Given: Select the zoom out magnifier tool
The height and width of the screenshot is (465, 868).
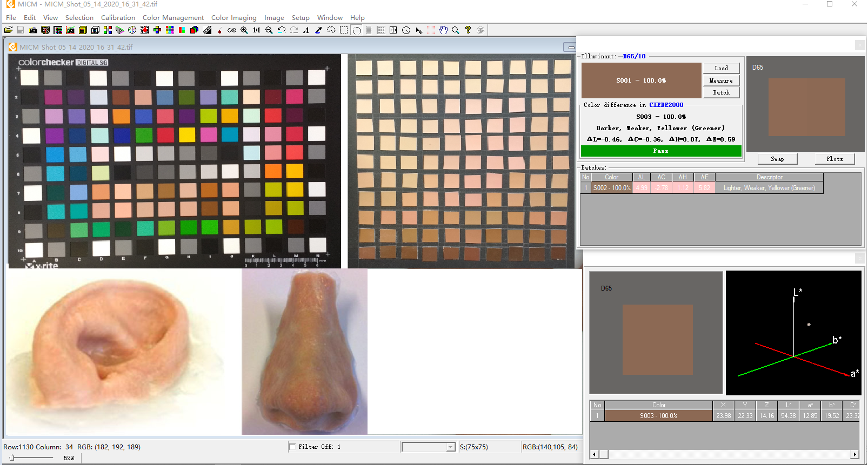Looking at the screenshot, I should point(269,30).
